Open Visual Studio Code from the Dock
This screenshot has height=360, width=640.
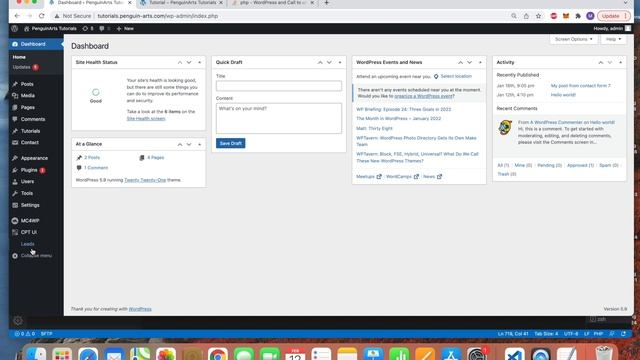coord(514,354)
